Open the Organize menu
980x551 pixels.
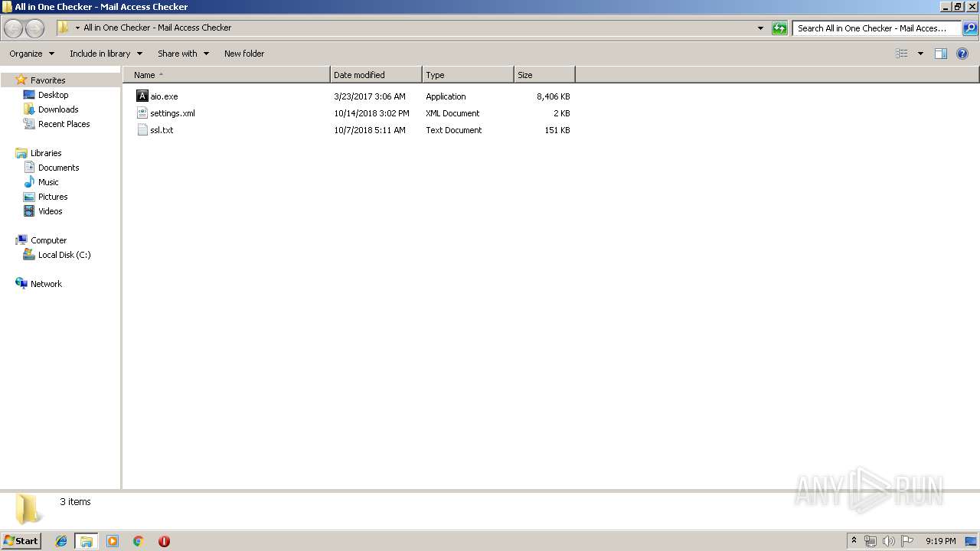(31, 54)
